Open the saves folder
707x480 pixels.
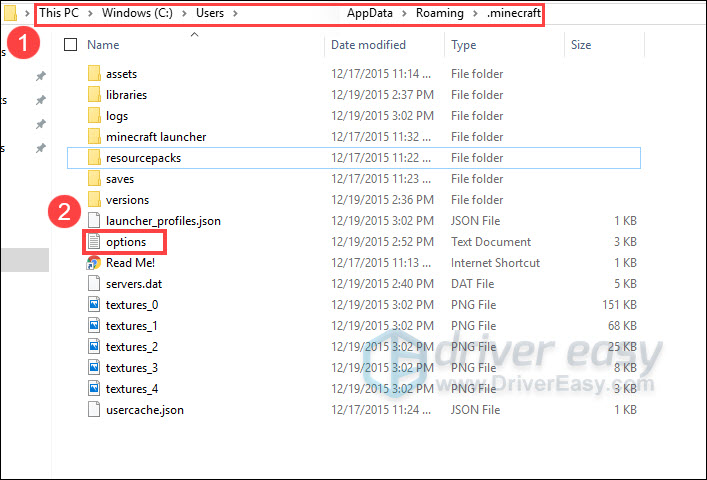[120, 179]
